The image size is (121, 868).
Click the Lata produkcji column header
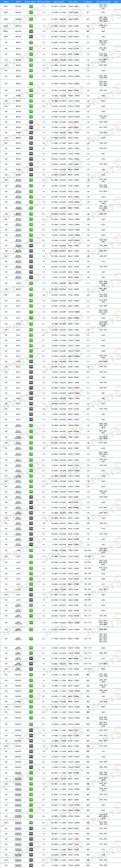(x=59, y=2)
